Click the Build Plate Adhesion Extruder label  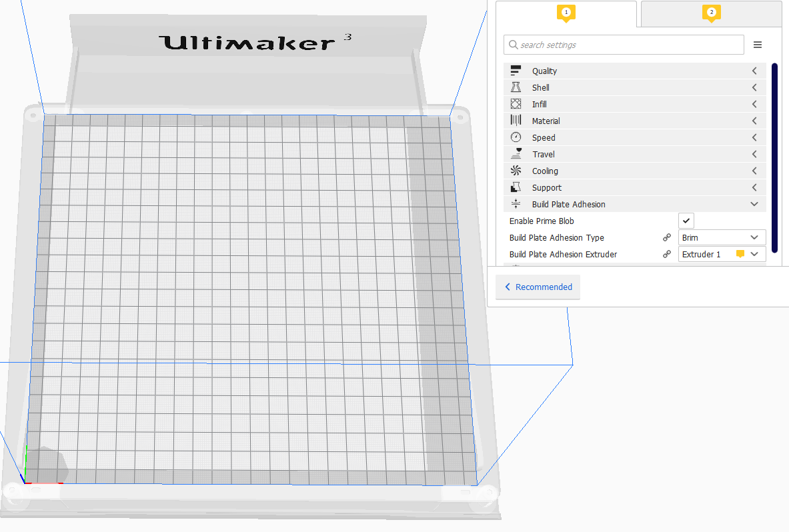pos(563,254)
